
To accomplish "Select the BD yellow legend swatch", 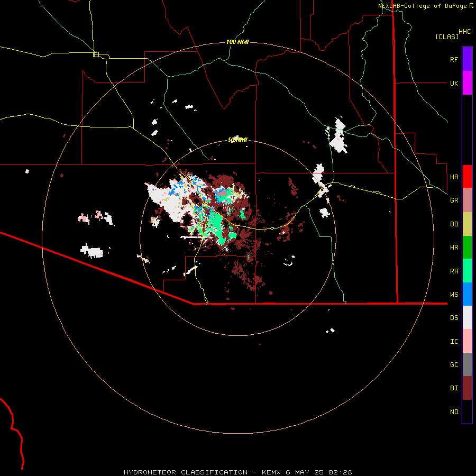I will pyautogui.click(x=467, y=224).
